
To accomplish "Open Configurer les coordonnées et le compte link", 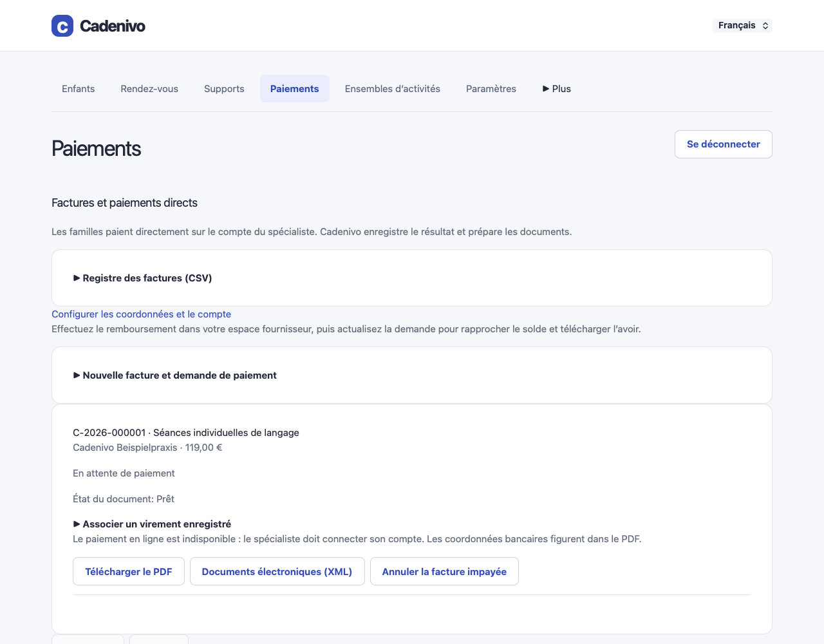I will [141, 314].
